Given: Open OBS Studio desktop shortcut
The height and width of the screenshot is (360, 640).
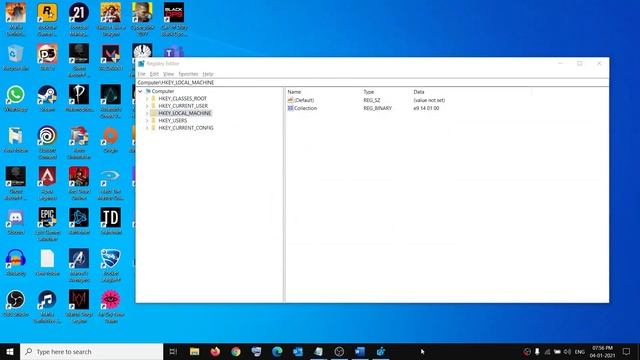Looking at the screenshot, I should pyautogui.click(x=16, y=303).
